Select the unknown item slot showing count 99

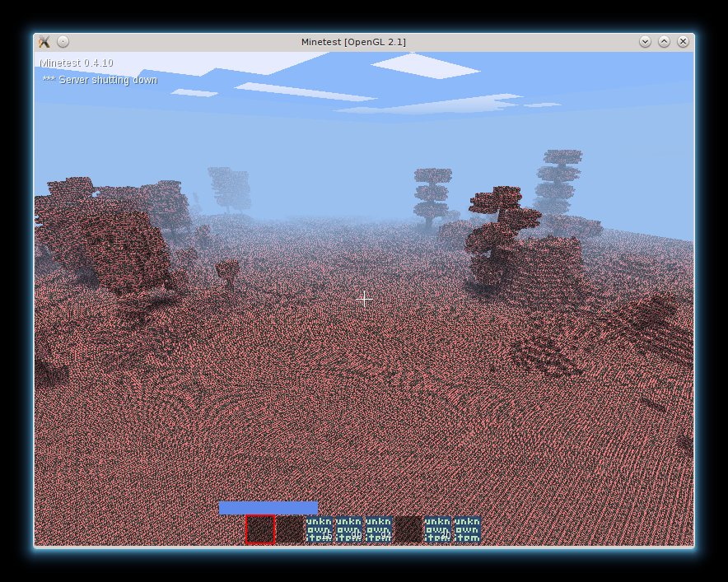coord(349,529)
